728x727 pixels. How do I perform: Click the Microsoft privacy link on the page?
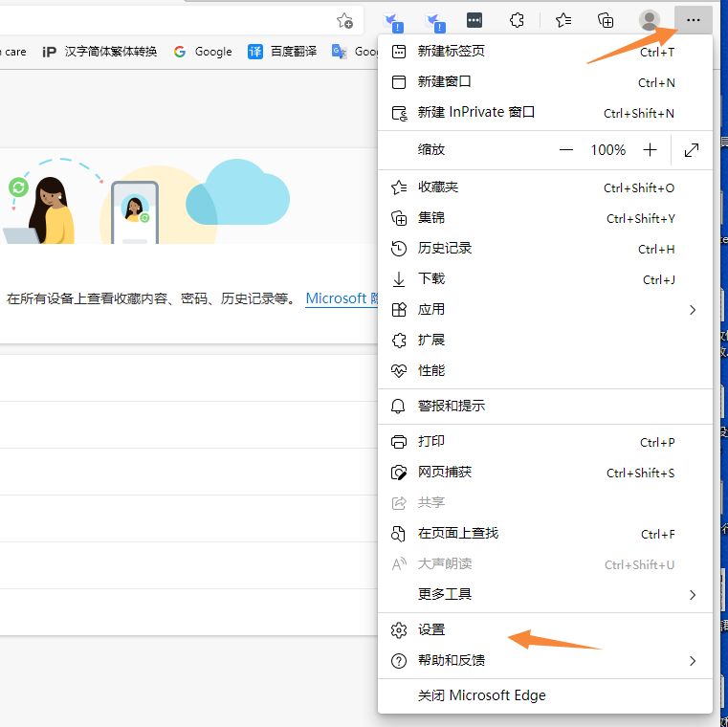click(342, 298)
